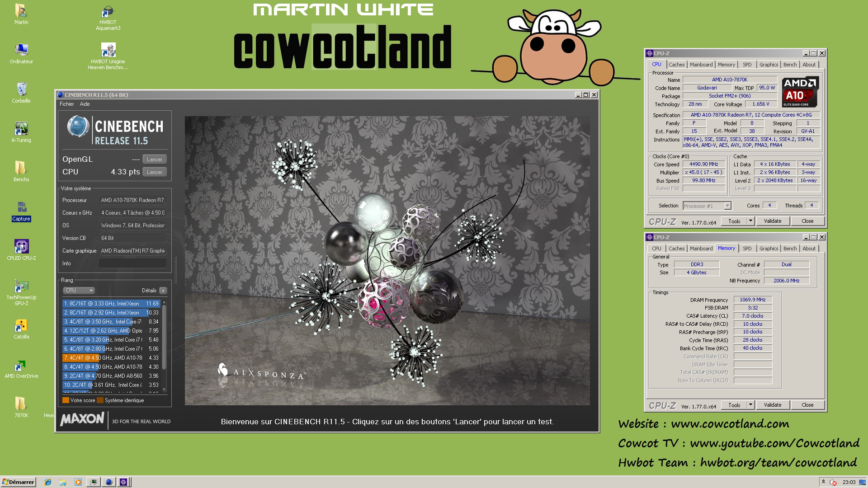Click the 23:03 clock in the system tray

pyautogui.click(x=849, y=482)
